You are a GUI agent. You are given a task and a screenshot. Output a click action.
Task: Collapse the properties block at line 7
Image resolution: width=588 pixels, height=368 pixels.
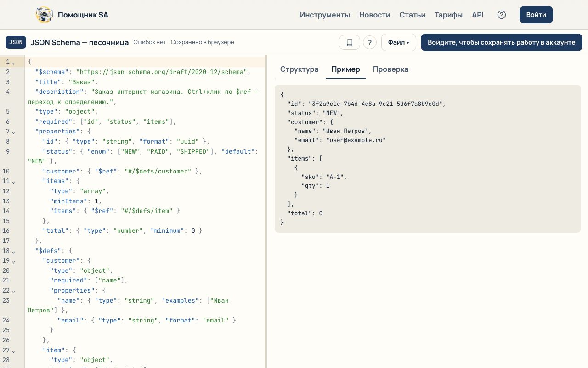coord(13,132)
